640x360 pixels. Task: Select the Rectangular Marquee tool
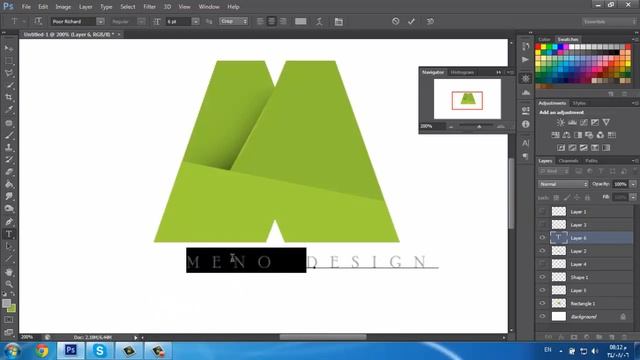(9, 61)
